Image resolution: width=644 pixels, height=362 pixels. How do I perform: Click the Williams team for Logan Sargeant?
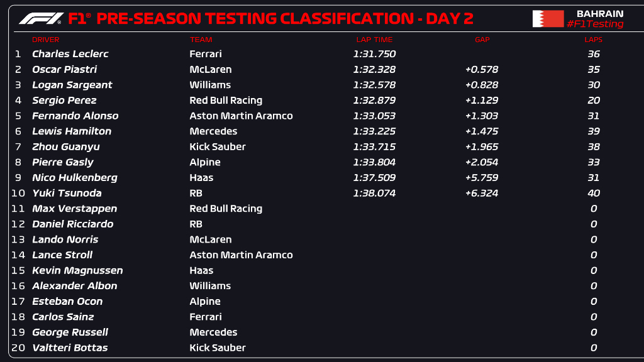tap(210, 85)
